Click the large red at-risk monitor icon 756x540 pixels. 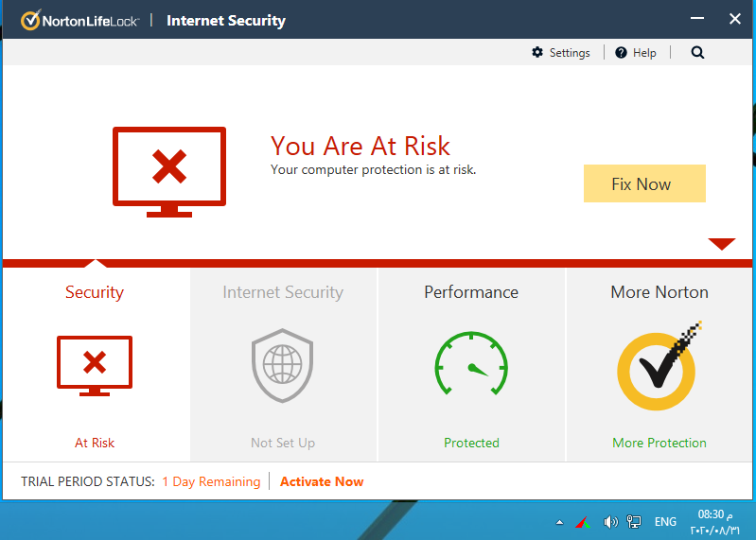[169, 171]
